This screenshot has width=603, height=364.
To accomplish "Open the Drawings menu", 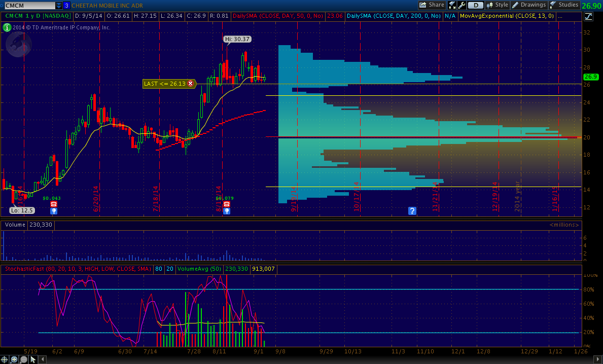I will (528, 5).
